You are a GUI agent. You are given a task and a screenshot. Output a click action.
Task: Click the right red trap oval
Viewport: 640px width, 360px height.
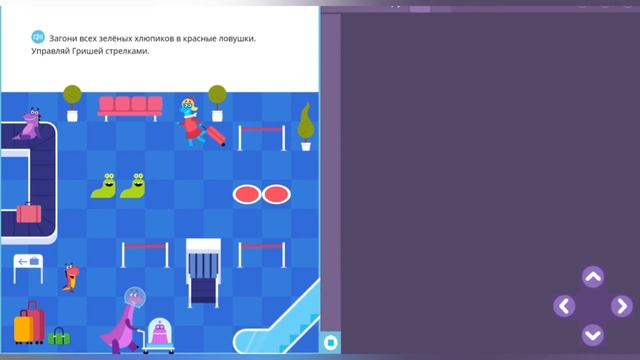(276, 194)
